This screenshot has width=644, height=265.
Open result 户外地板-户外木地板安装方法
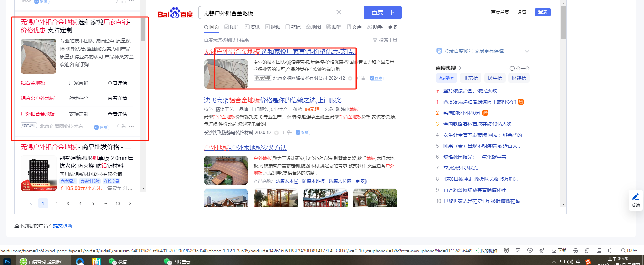click(x=245, y=148)
